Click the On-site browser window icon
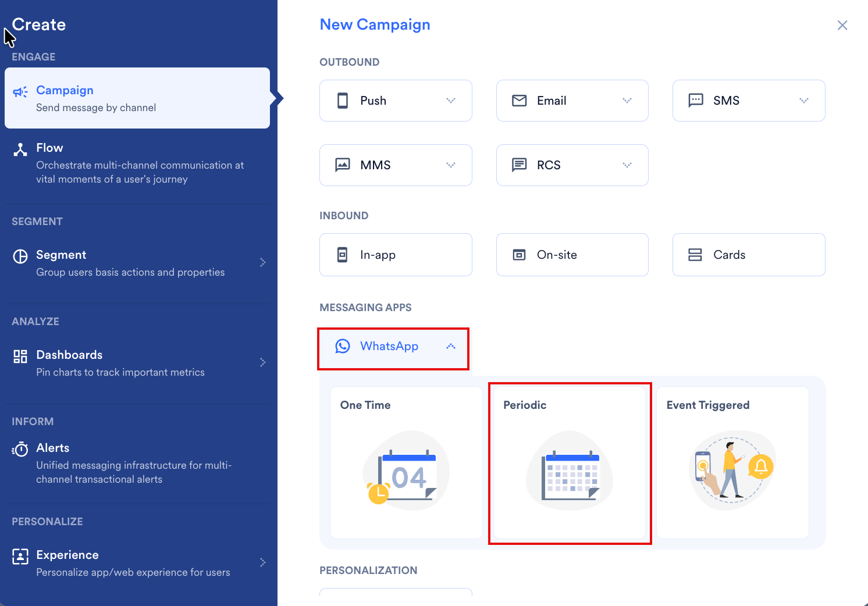Screen dimensions: 868x606 pos(520,255)
